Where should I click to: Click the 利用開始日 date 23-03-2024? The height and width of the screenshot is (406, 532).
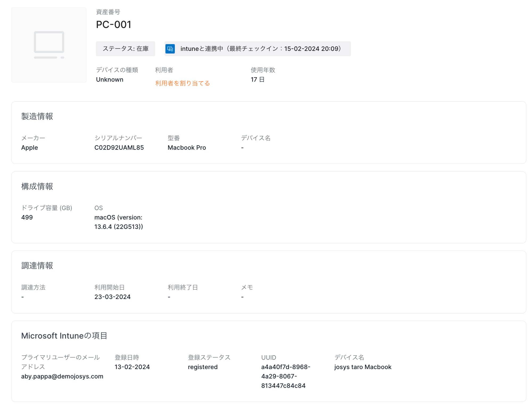(x=112, y=297)
